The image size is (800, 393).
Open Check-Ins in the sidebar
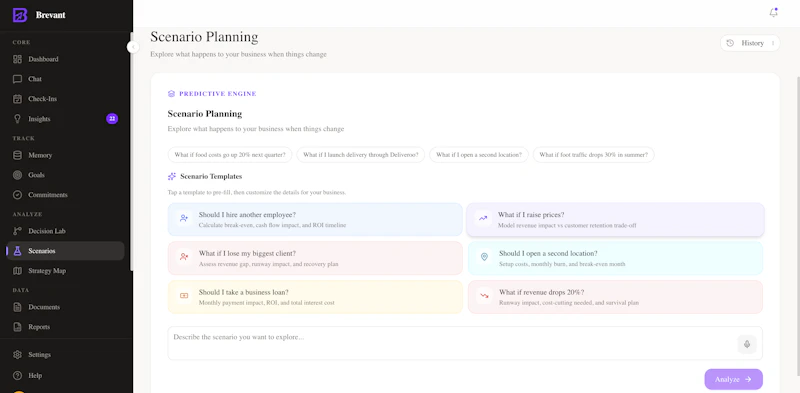65,99
